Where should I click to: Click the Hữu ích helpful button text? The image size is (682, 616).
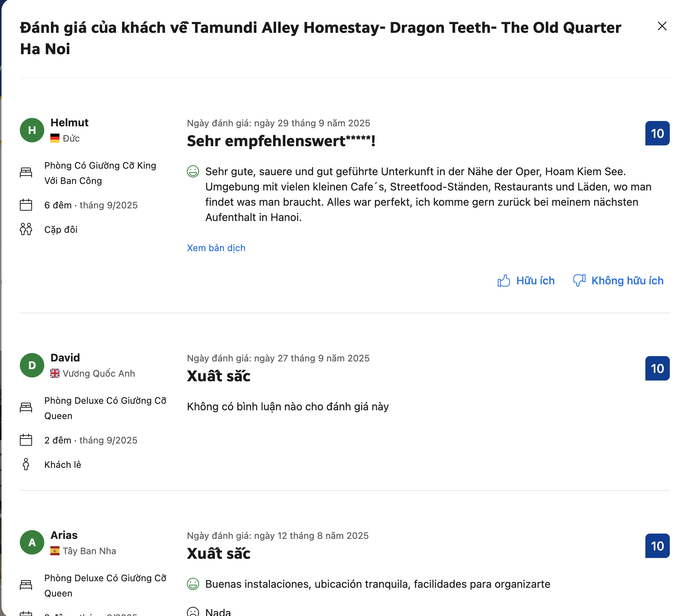(x=535, y=281)
